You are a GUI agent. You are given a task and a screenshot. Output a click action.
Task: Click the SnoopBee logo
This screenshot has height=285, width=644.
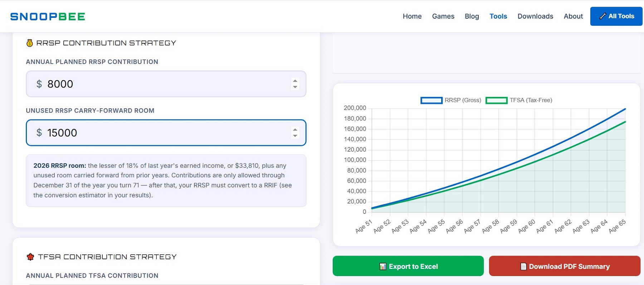click(48, 16)
